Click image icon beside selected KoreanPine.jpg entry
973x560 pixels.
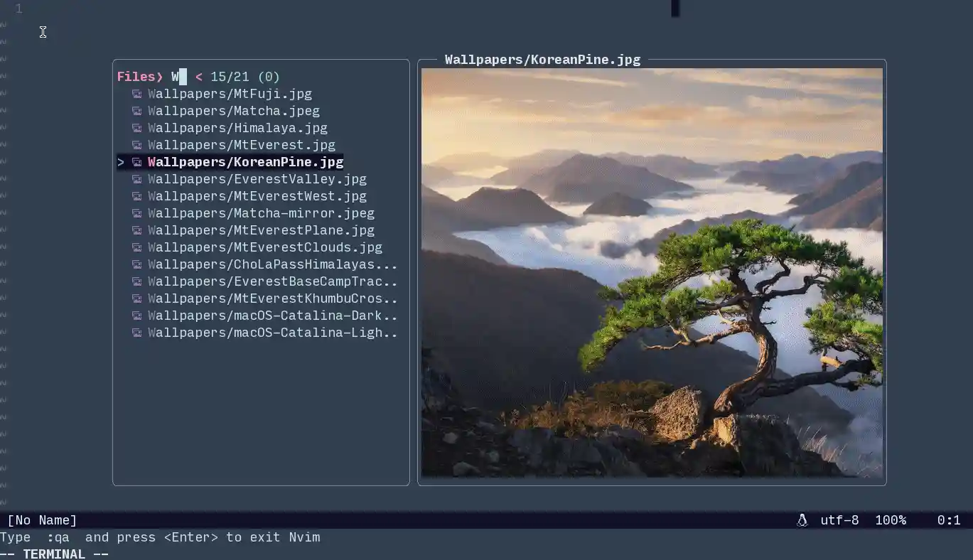pyautogui.click(x=136, y=162)
